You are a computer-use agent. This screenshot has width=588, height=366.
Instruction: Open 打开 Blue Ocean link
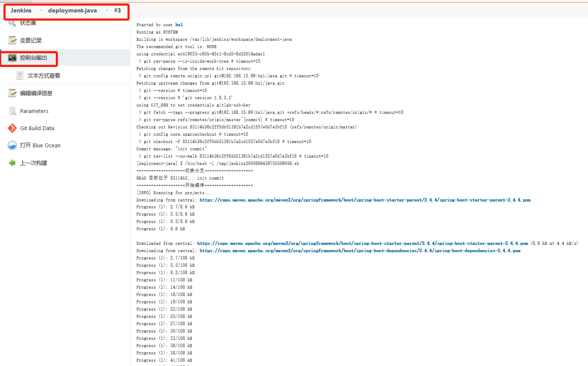(40, 145)
